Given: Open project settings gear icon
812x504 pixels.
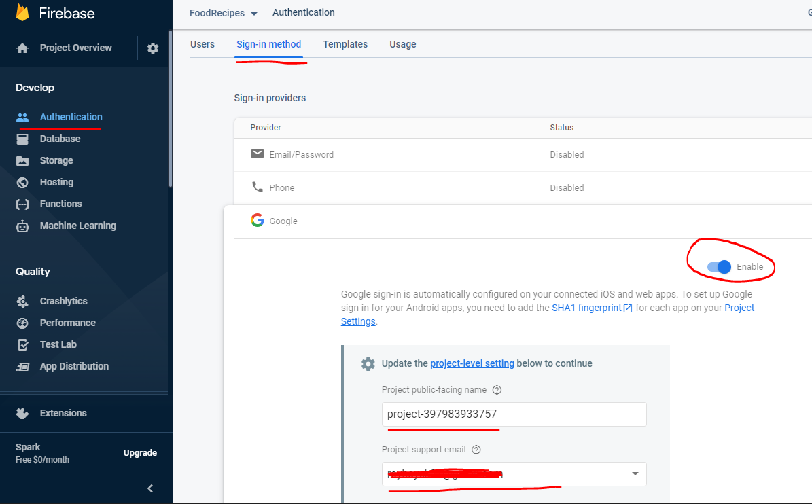Looking at the screenshot, I should (153, 48).
